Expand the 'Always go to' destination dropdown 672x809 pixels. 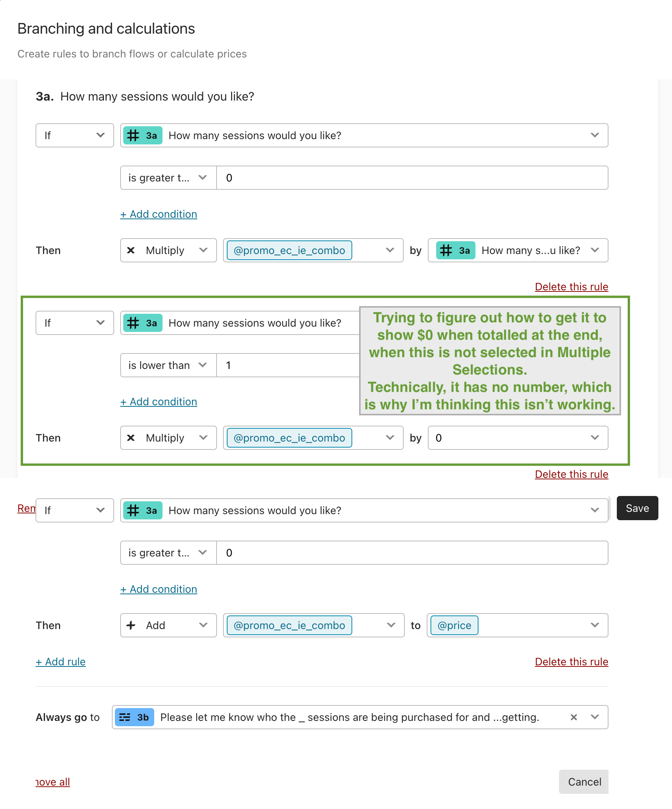[595, 717]
